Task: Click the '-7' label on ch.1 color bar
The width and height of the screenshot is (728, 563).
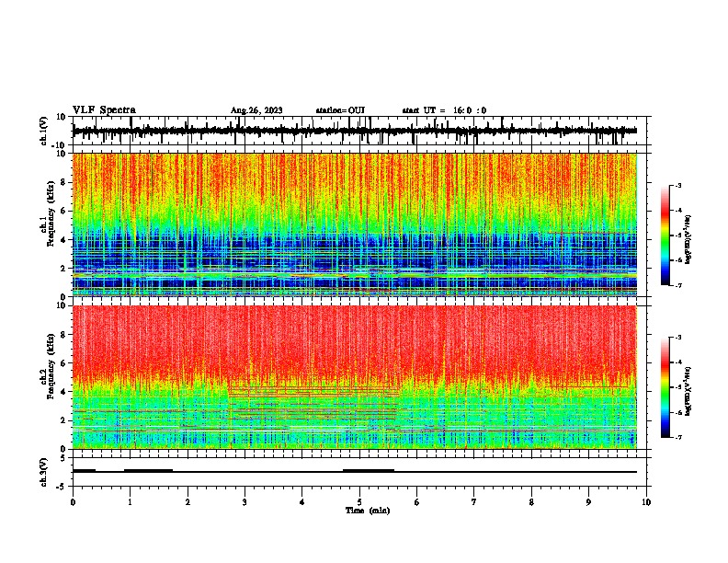Action: click(x=677, y=285)
